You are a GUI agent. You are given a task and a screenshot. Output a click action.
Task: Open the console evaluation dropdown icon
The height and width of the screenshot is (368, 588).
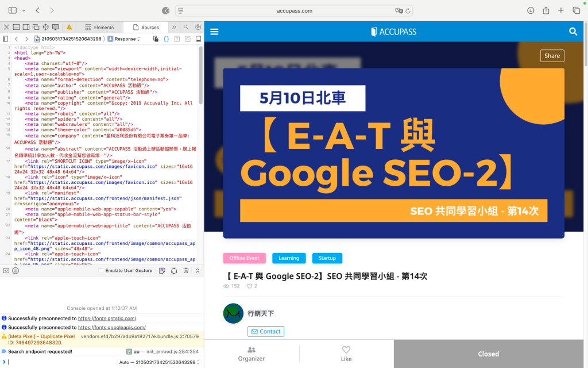coord(6,270)
